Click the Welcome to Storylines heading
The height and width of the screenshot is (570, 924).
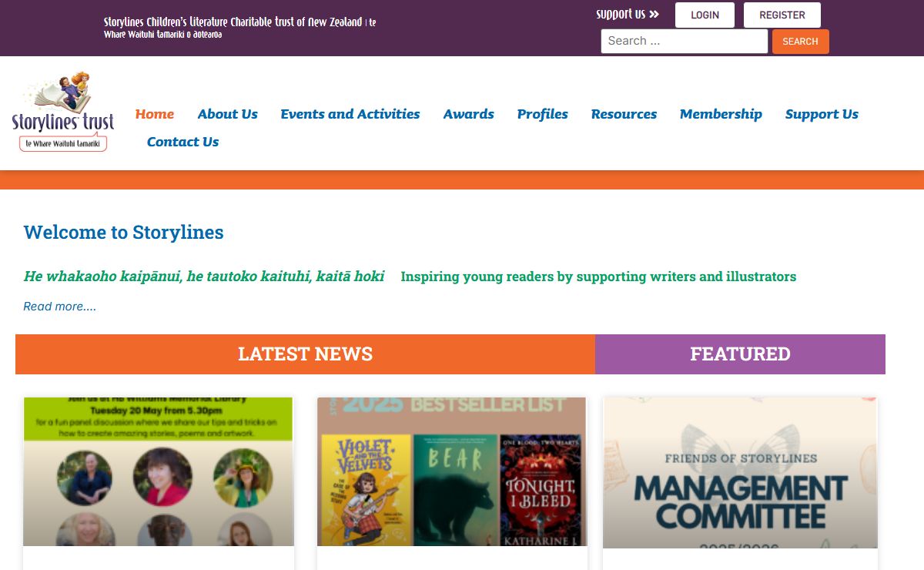(124, 233)
